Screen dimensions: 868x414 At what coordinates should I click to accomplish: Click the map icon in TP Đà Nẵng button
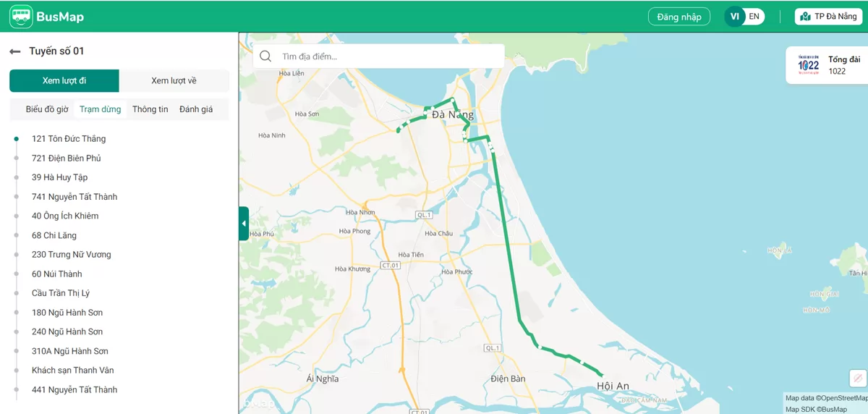click(x=805, y=17)
